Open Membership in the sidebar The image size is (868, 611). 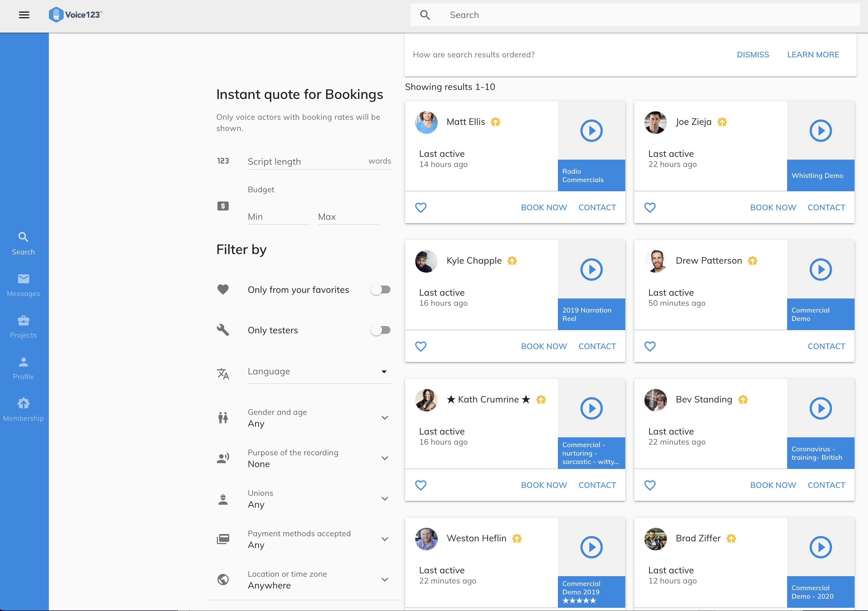click(23, 410)
